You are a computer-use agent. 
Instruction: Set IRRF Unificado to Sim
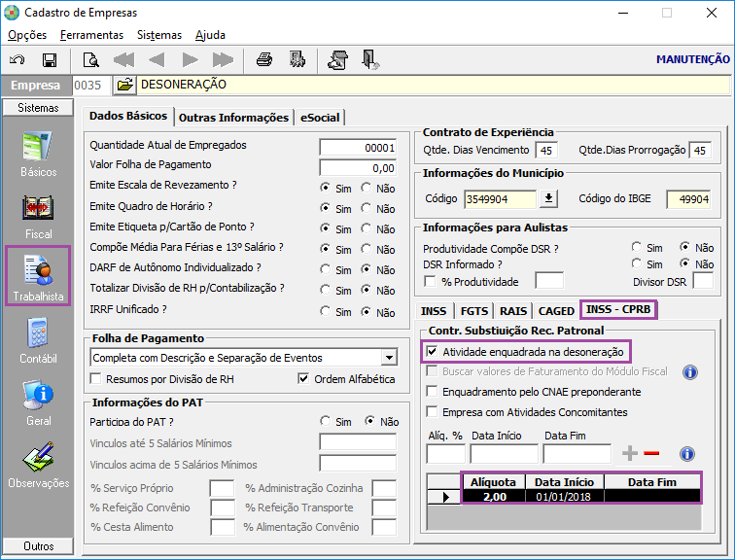pos(326,311)
